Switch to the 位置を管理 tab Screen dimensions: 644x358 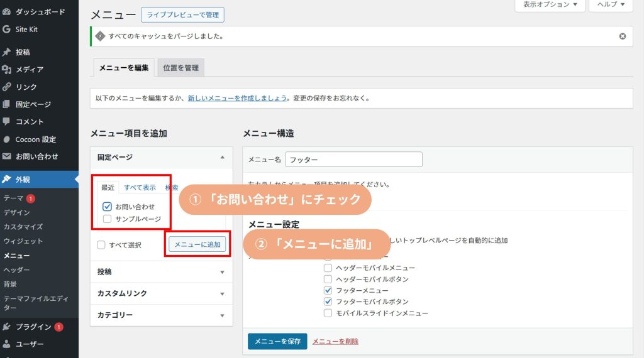(x=180, y=68)
